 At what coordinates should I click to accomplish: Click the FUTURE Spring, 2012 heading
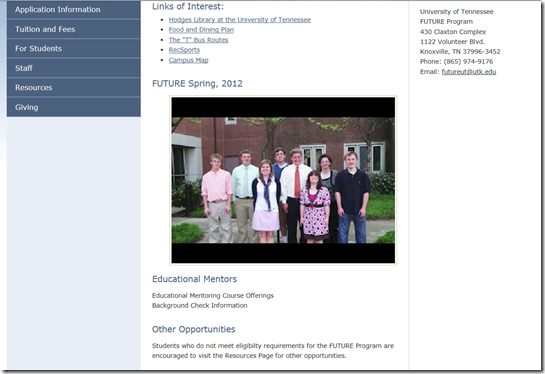197,84
